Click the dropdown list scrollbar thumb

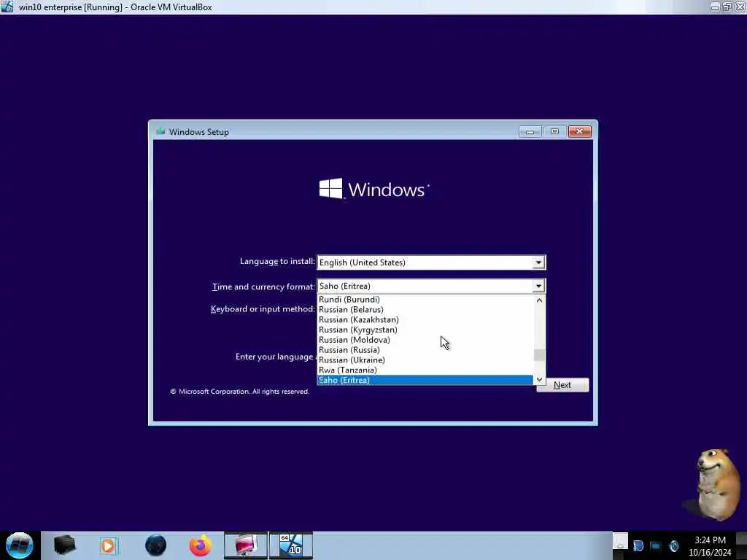(539, 355)
